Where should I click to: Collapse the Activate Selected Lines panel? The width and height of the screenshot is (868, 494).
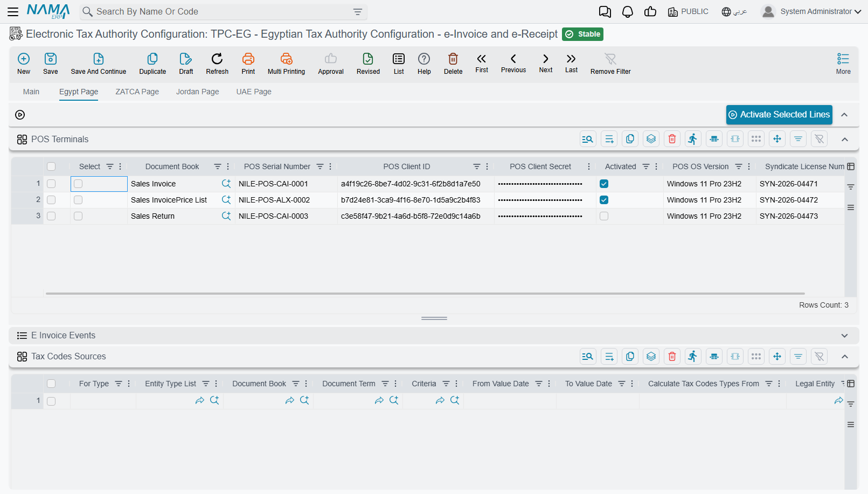(x=844, y=115)
